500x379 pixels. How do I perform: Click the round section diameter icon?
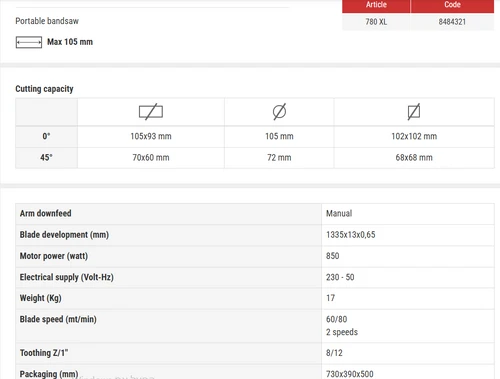click(x=279, y=111)
